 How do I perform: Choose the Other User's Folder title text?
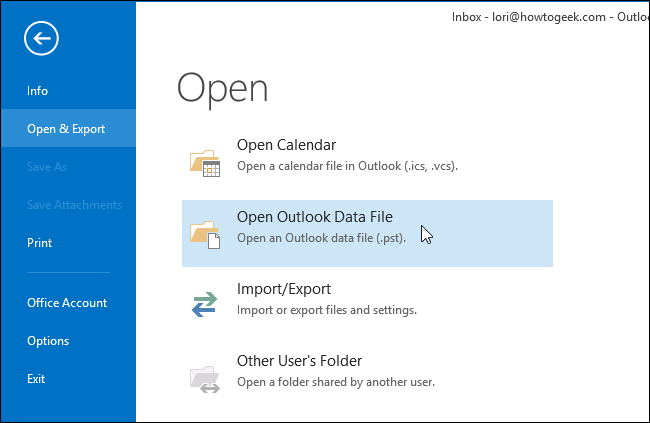pos(299,361)
